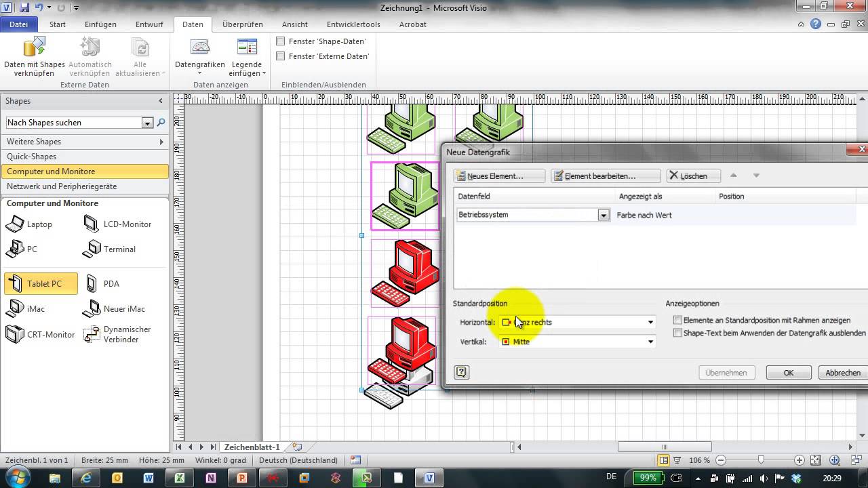Open Visio help icon in ribbon

pos(816,24)
